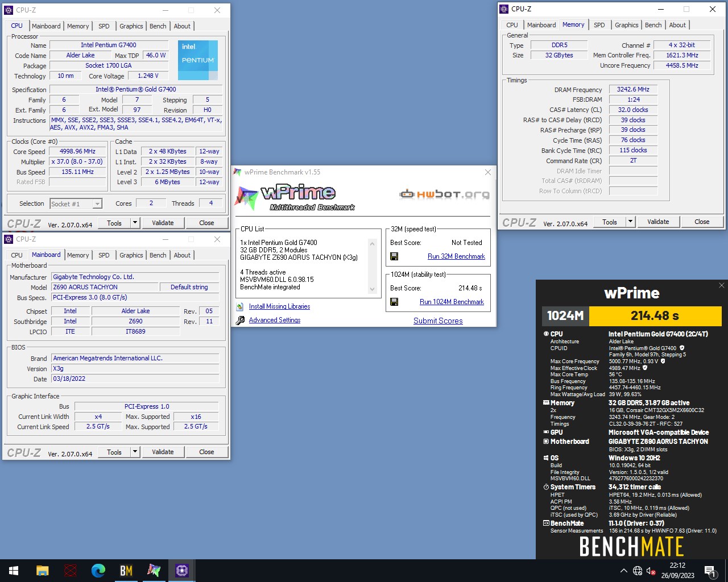
Task: Open Install Missing Libraries link
Action: 279,306
